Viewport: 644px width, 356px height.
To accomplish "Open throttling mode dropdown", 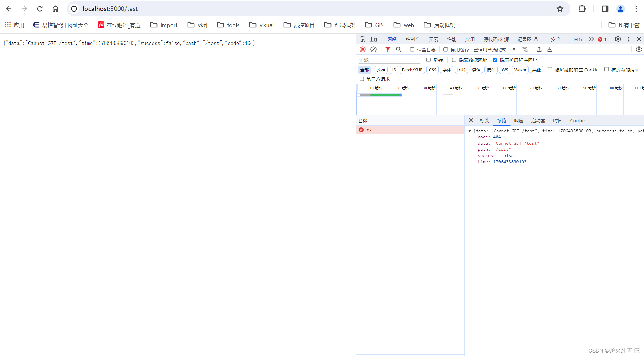I will [495, 50].
